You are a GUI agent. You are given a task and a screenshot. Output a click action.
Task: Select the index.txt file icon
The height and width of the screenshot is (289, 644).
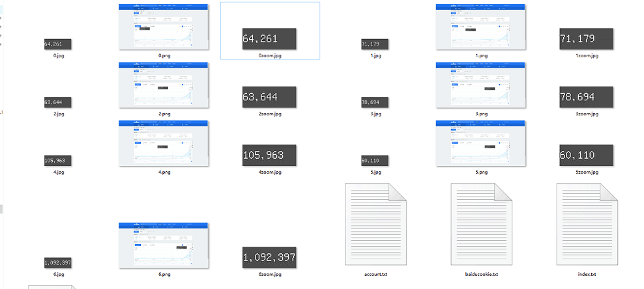pyautogui.click(x=587, y=224)
